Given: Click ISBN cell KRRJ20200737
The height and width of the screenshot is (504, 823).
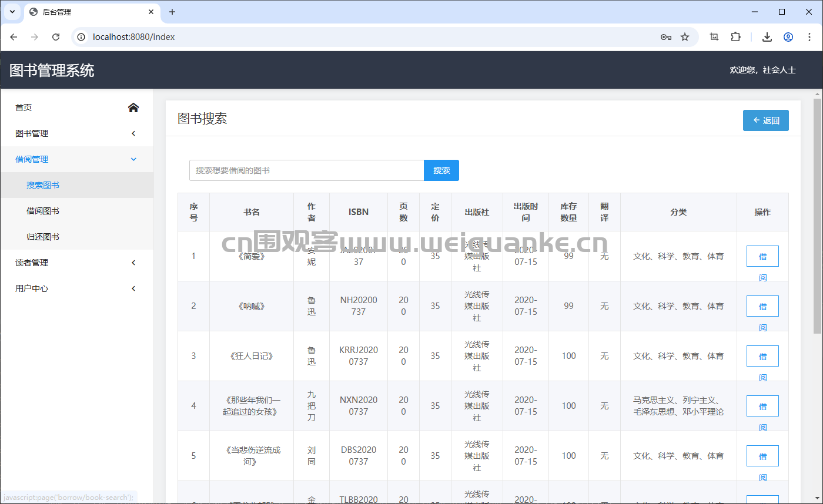Looking at the screenshot, I should 359,356.
